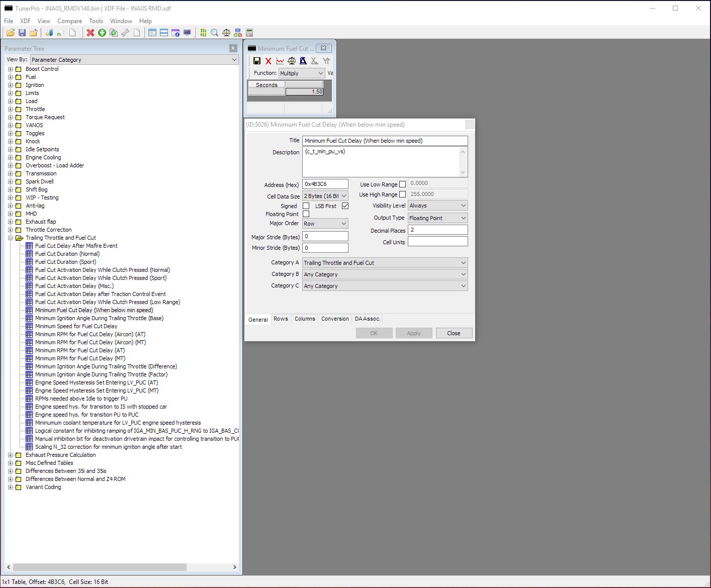Click the floppy disk save icon in table editor
The height and width of the screenshot is (588, 711).
pyautogui.click(x=257, y=61)
